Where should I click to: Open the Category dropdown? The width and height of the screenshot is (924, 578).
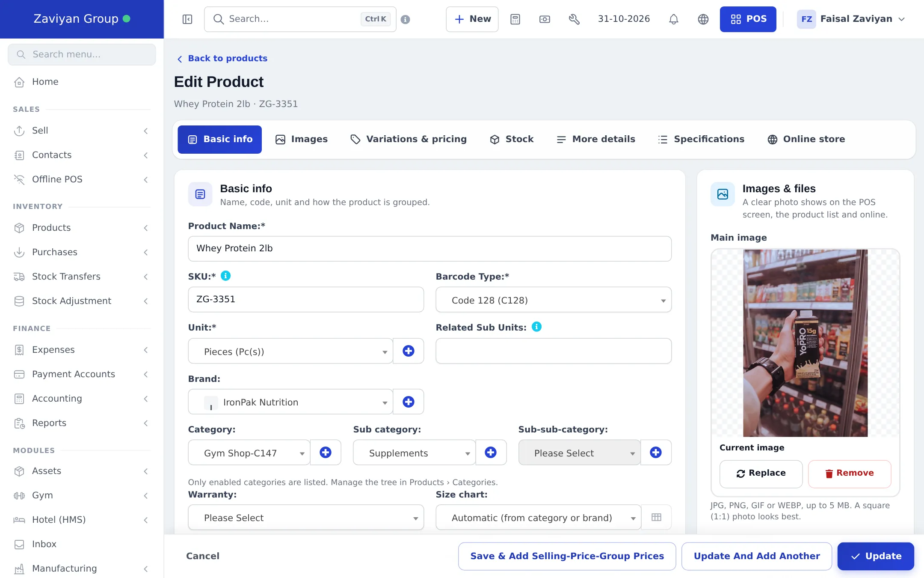249,453
